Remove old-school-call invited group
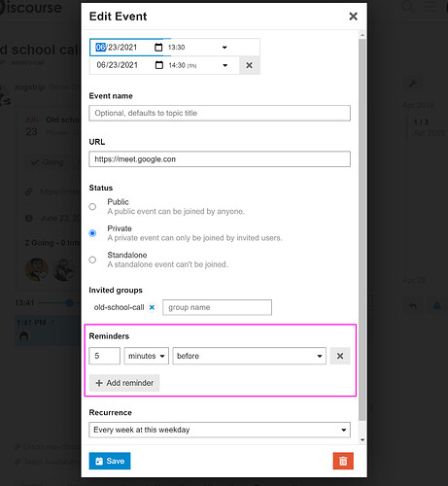 (152, 307)
